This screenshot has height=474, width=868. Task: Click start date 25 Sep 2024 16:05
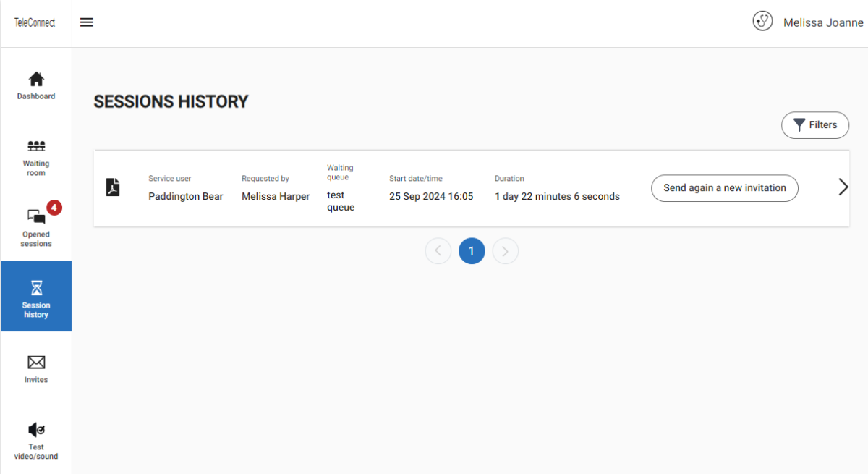pyautogui.click(x=431, y=196)
